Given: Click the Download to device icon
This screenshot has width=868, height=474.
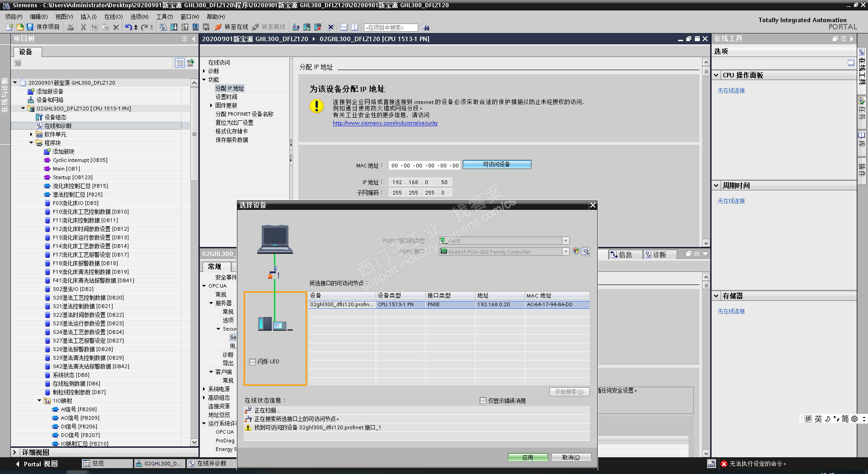Looking at the screenshot, I should 174,27.
